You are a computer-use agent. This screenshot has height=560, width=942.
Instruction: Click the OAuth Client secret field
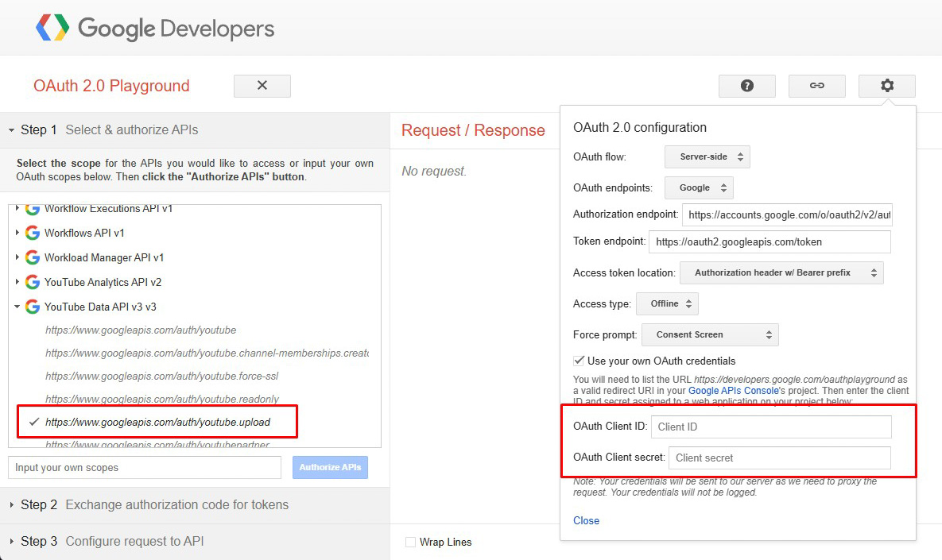(x=780, y=458)
